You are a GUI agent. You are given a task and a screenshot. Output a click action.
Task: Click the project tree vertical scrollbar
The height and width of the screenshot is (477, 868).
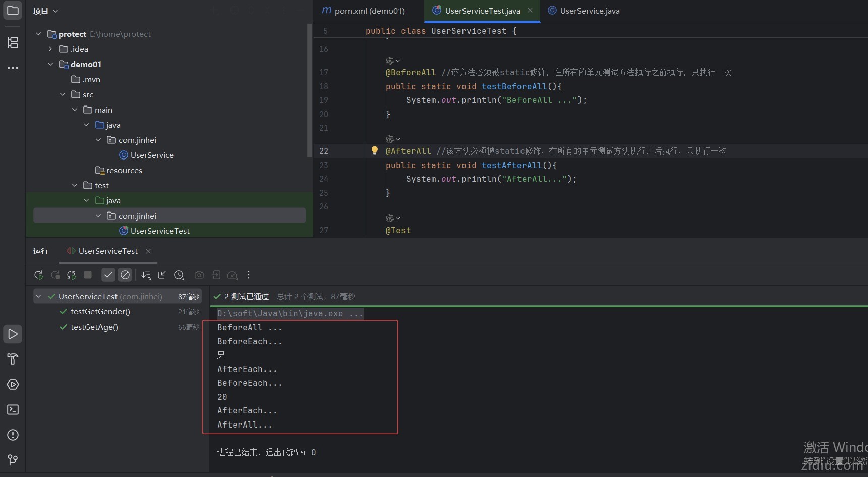(x=309, y=91)
